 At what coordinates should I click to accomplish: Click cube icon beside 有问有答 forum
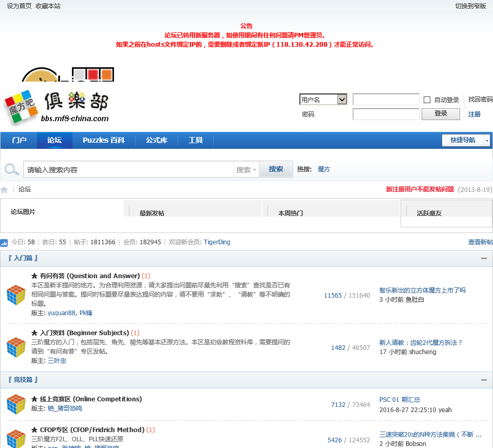[16, 295]
